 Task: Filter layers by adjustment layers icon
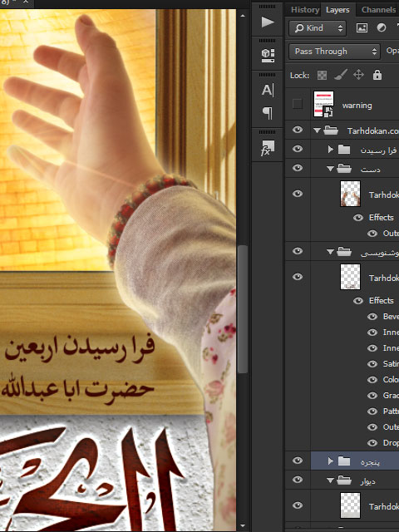(382, 27)
